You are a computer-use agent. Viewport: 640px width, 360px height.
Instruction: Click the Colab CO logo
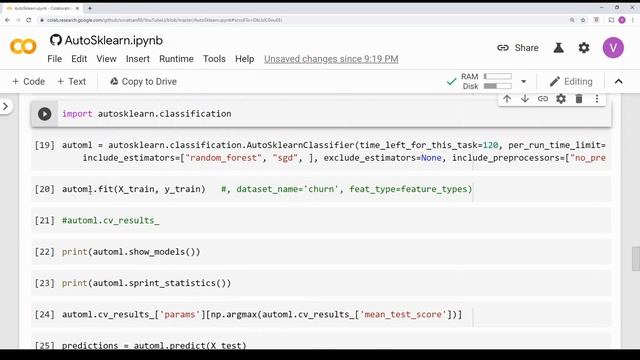click(x=23, y=47)
